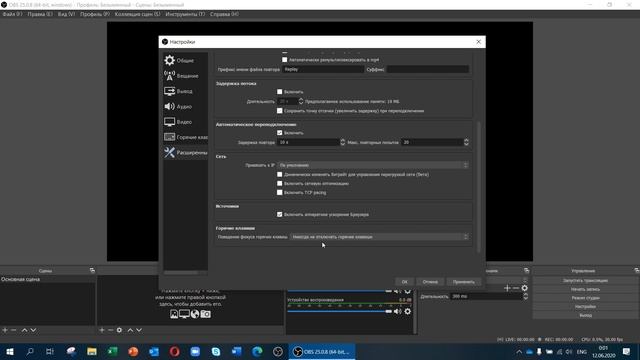Open Microsoft Edge from the taskbar

[257, 351]
